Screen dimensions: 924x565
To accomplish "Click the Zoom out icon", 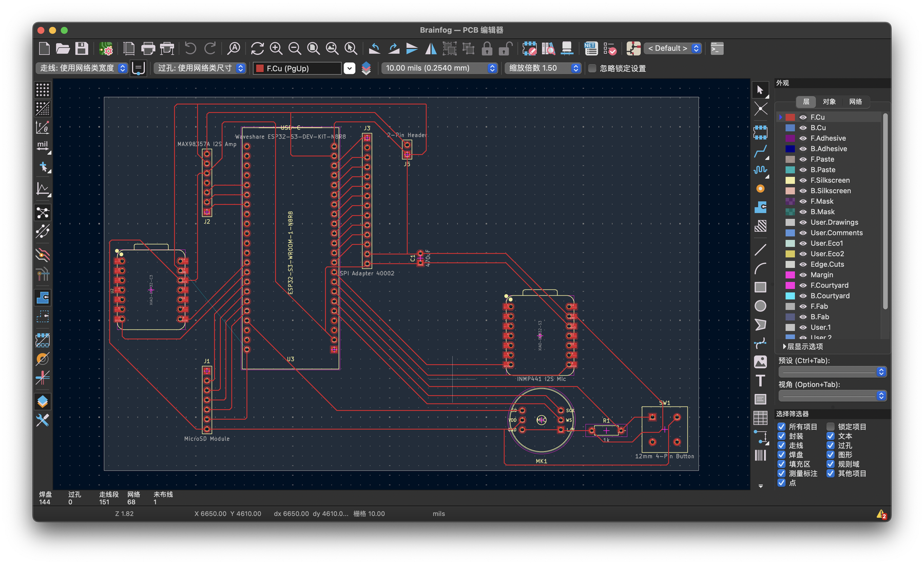I will 295,49.
